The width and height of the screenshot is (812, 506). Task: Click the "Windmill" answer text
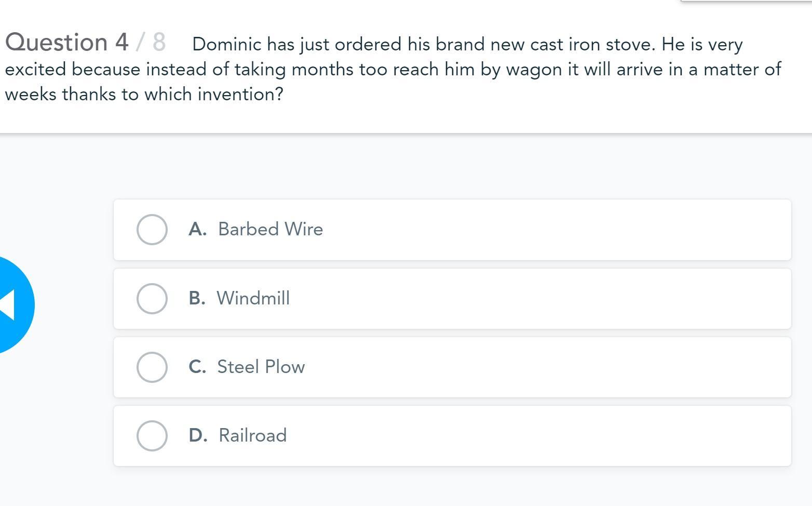[253, 298]
